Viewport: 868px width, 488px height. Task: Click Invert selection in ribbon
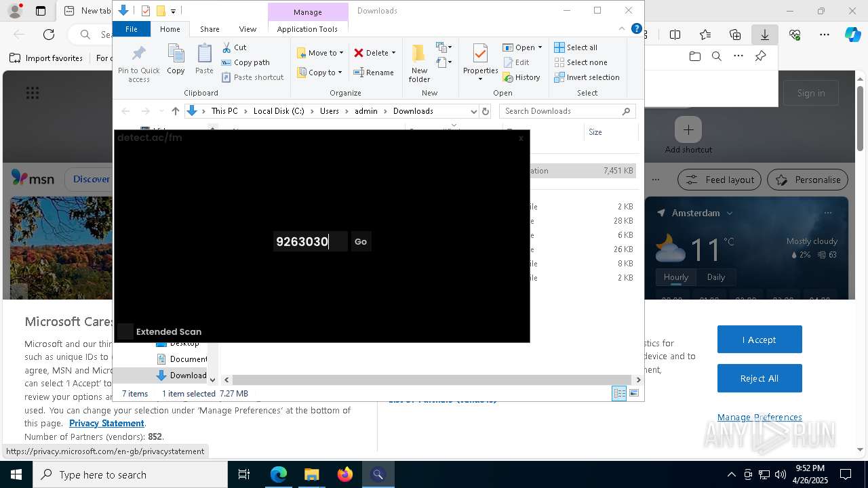click(587, 77)
